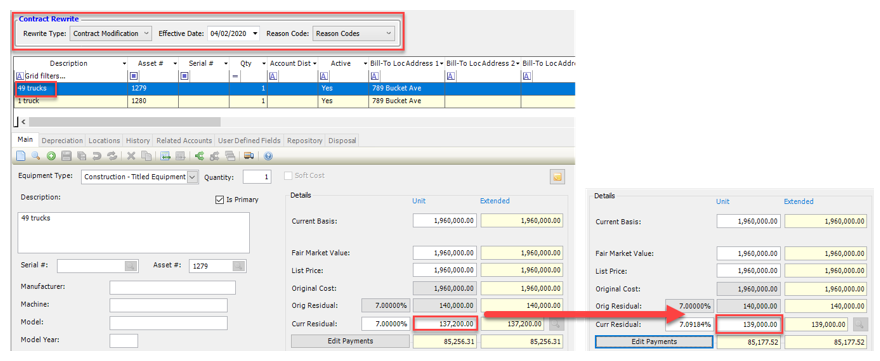Click the Machine input field
880x361 pixels.
(168, 305)
